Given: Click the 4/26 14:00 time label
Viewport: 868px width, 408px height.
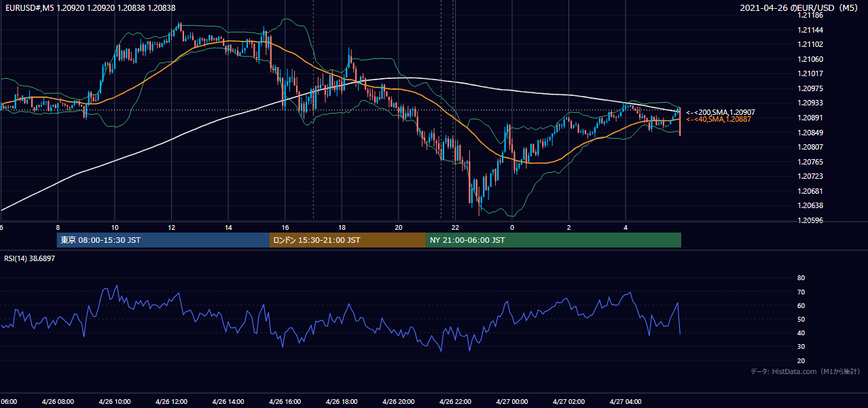Looking at the screenshot, I should (x=228, y=401).
